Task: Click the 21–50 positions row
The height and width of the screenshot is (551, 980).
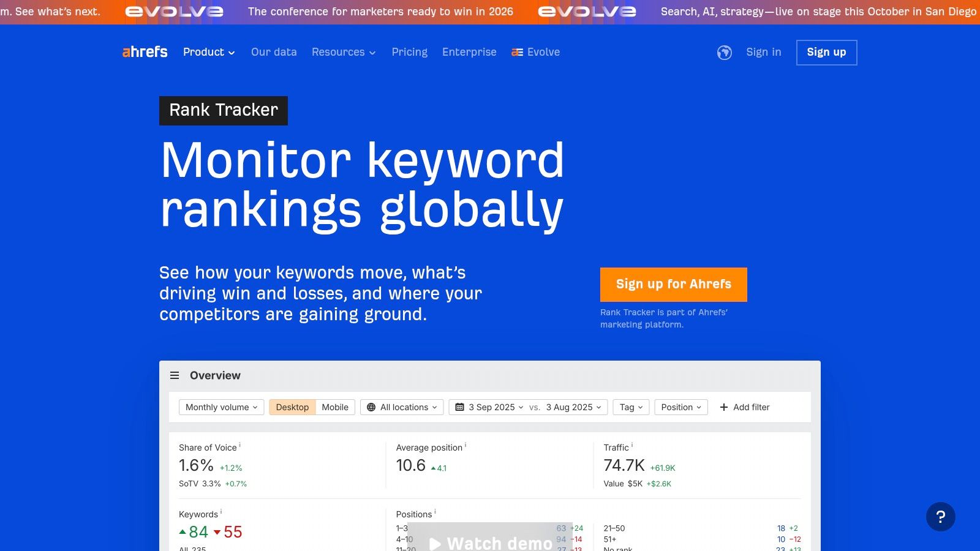Action: (702, 528)
